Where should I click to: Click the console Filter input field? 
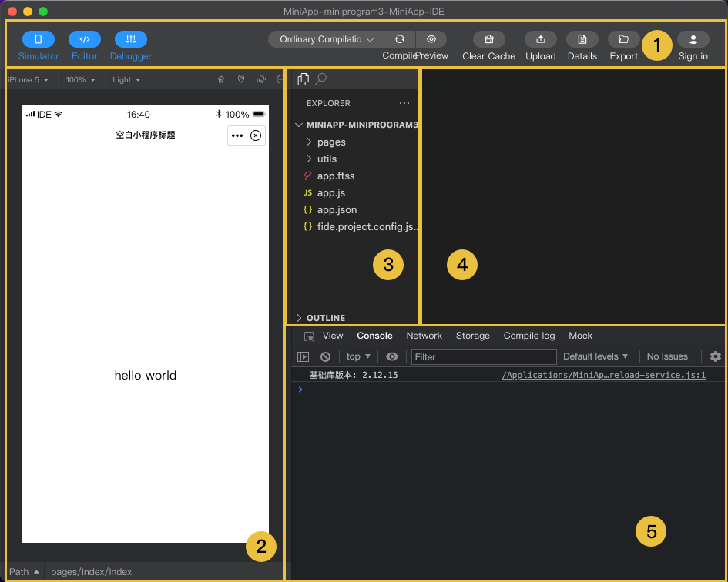point(484,356)
